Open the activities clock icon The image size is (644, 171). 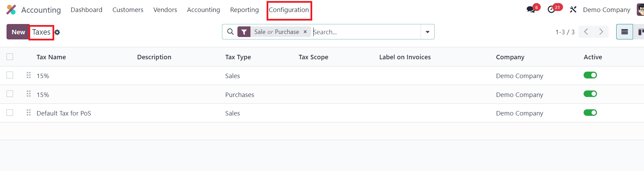point(551,10)
